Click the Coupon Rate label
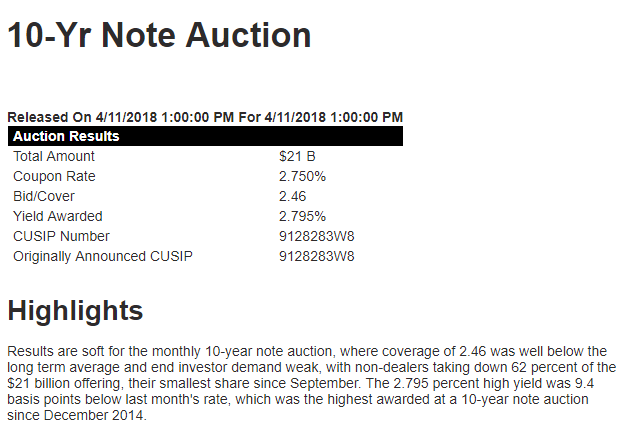Viewport: 621px width, 427px height. tap(54, 177)
